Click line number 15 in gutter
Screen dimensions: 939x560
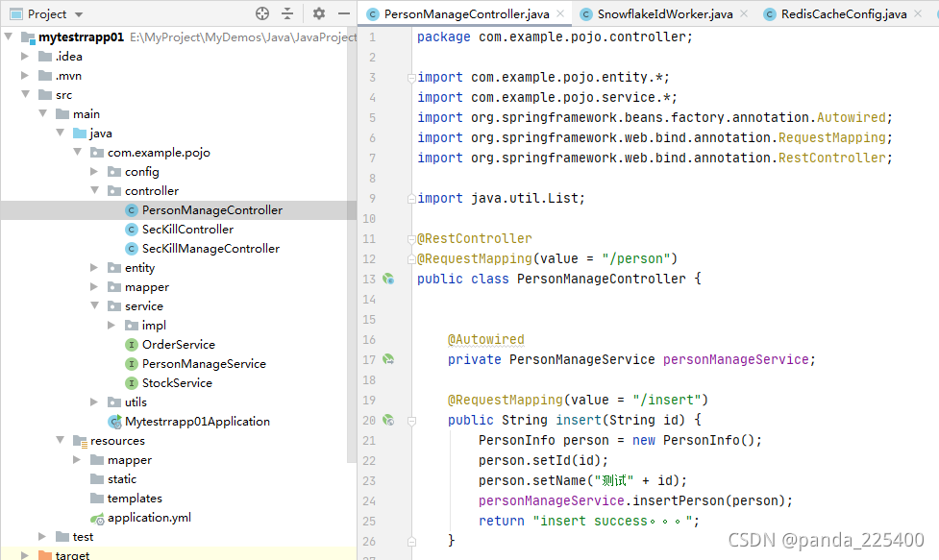coord(369,320)
